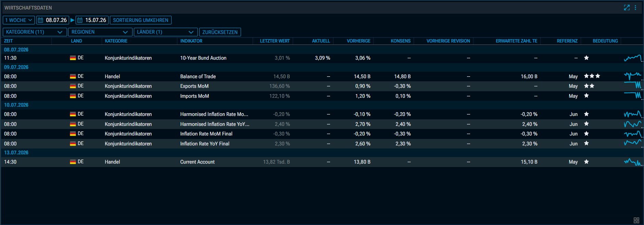This screenshot has height=225, width=644.
Task: Click the 3,09 % Aktuell value
Action: tap(323, 58)
